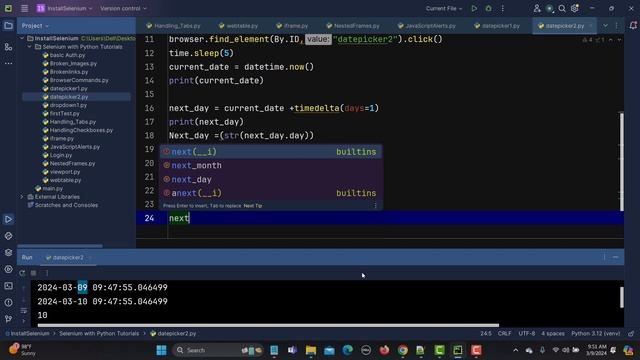Open basic Auth.py in project tree
The height and width of the screenshot is (360, 640).
coord(67,55)
